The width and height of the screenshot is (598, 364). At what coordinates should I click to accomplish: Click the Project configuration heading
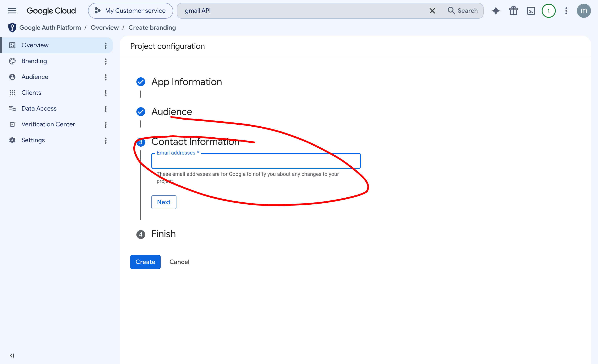click(167, 46)
